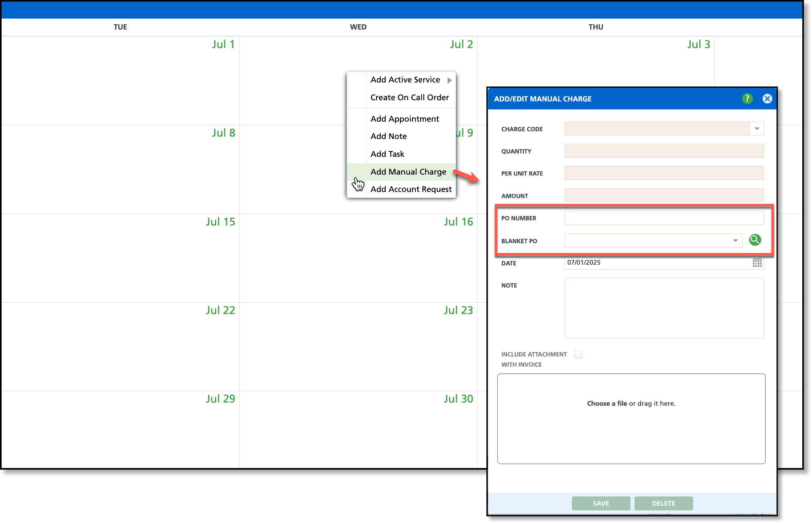The height and width of the screenshot is (523, 812).
Task: Expand the Blanket PO dropdown arrow
Action: pos(735,240)
